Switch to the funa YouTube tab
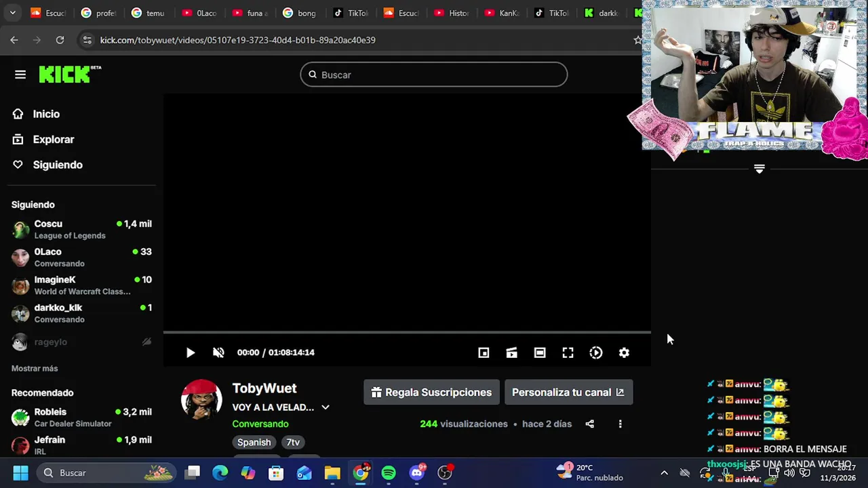 [x=250, y=13]
